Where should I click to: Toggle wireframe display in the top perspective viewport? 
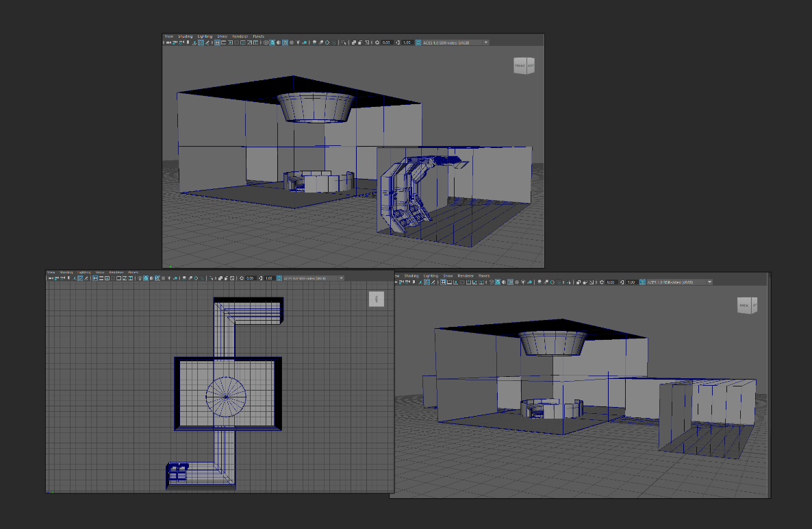266,42
